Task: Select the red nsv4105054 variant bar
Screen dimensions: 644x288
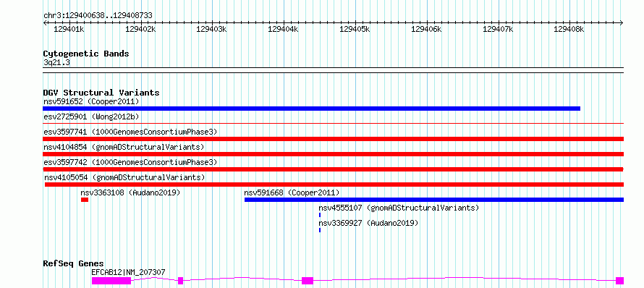Action: (x=334, y=185)
